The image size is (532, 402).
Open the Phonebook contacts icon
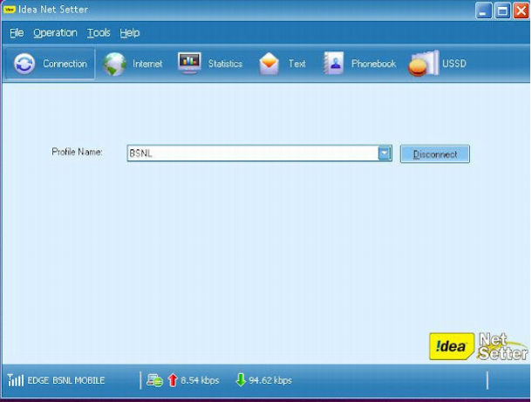pyautogui.click(x=333, y=63)
